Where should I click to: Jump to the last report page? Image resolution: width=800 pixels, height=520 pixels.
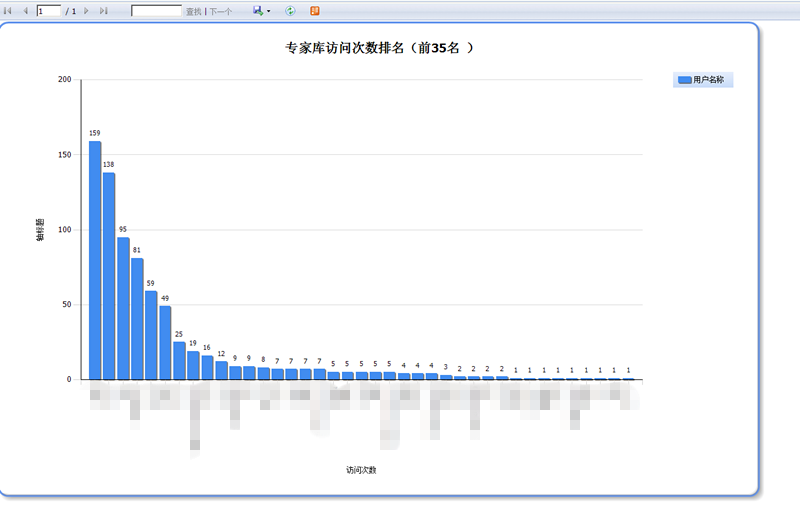point(104,11)
